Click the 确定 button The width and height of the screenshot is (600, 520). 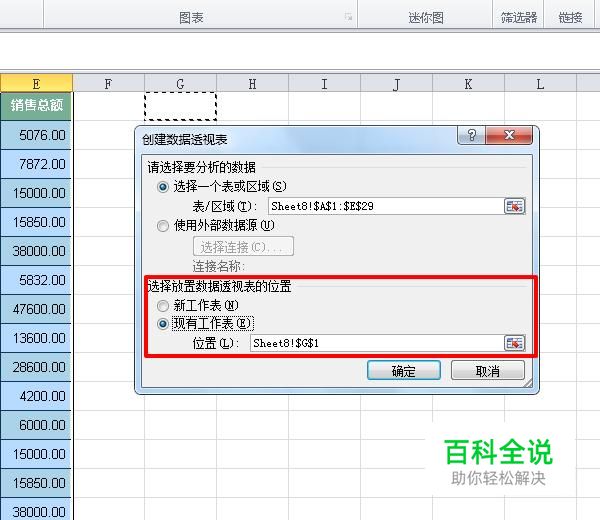[x=404, y=370]
